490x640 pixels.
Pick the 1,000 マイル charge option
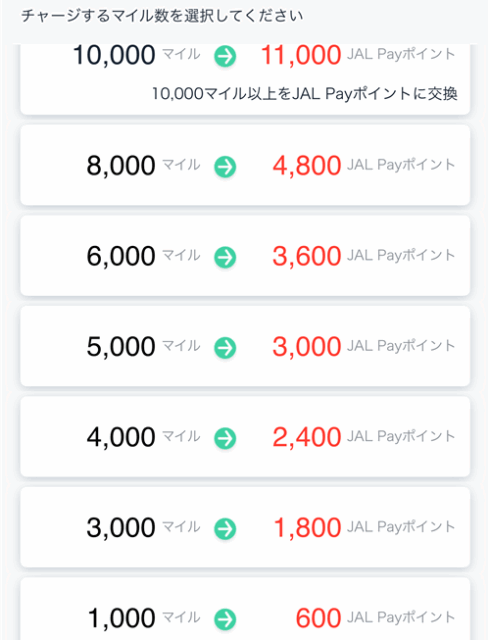(x=245, y=609)
